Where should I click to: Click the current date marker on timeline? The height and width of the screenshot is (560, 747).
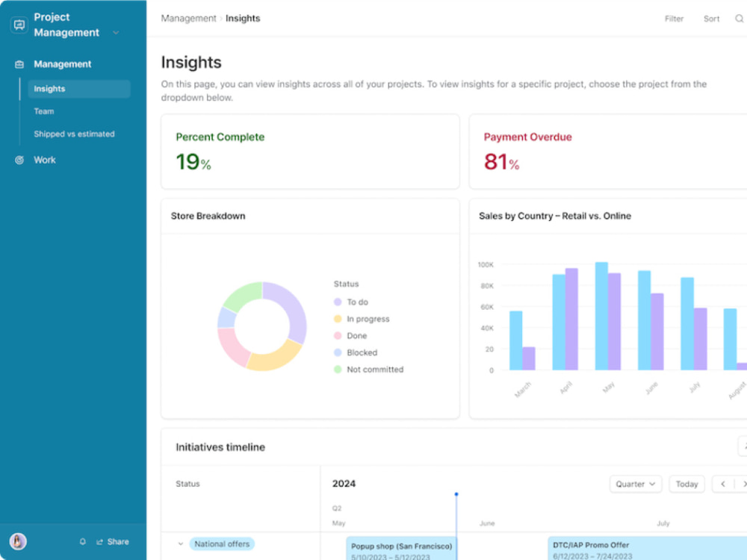pos(456,495)
